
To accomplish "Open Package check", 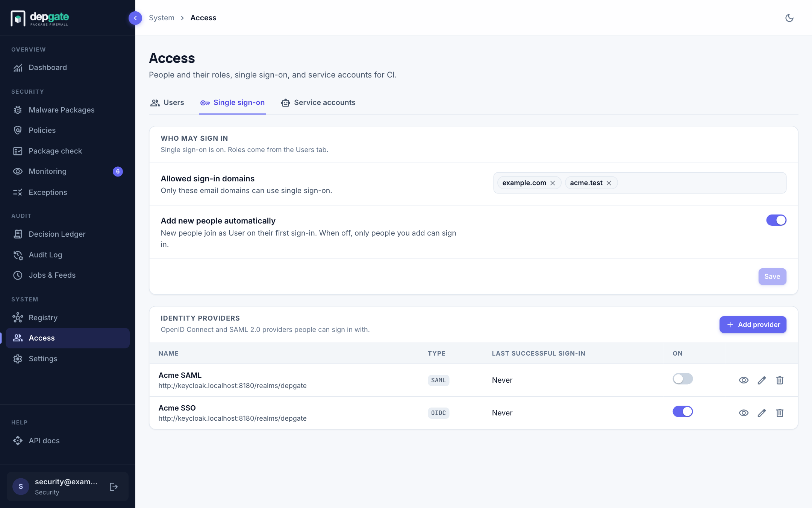I will pyautogui.click(x=68, y=151).
